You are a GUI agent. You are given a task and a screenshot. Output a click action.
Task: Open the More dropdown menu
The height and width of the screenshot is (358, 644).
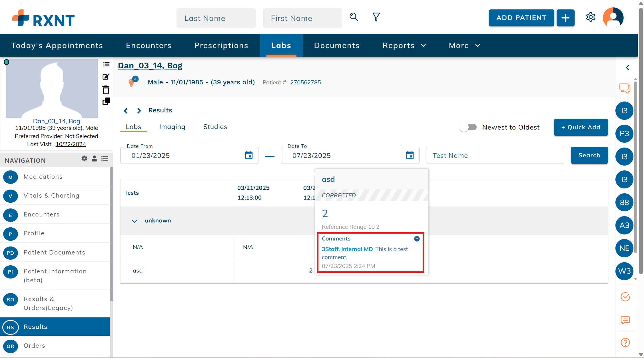(464, 45)
